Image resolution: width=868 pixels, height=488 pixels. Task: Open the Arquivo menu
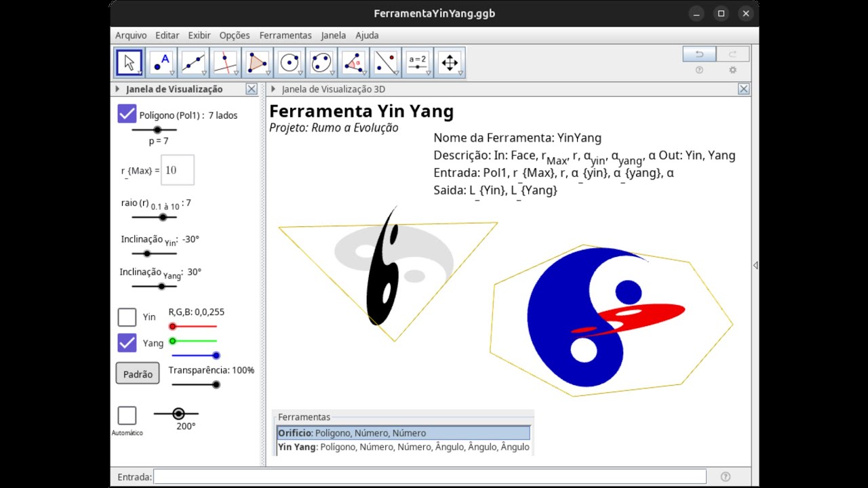[x=131, y=35]
